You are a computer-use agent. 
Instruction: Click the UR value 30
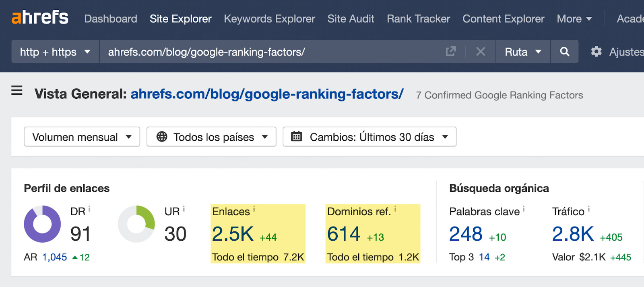coord(175,234)
